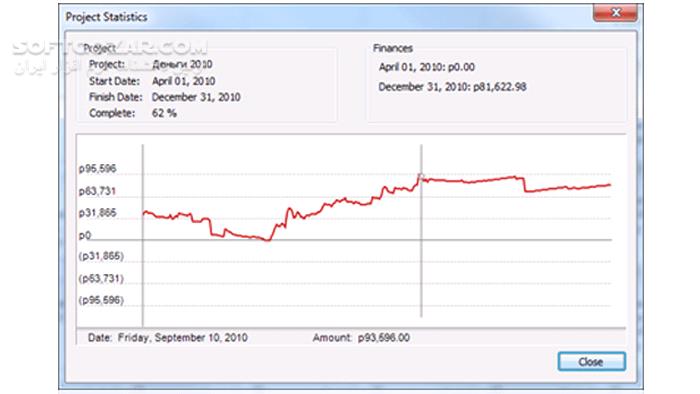The height and width of the screenshot is (394, 700).
Task: Click the 'Start Date:' label
Action: click(x=114, y=81)
